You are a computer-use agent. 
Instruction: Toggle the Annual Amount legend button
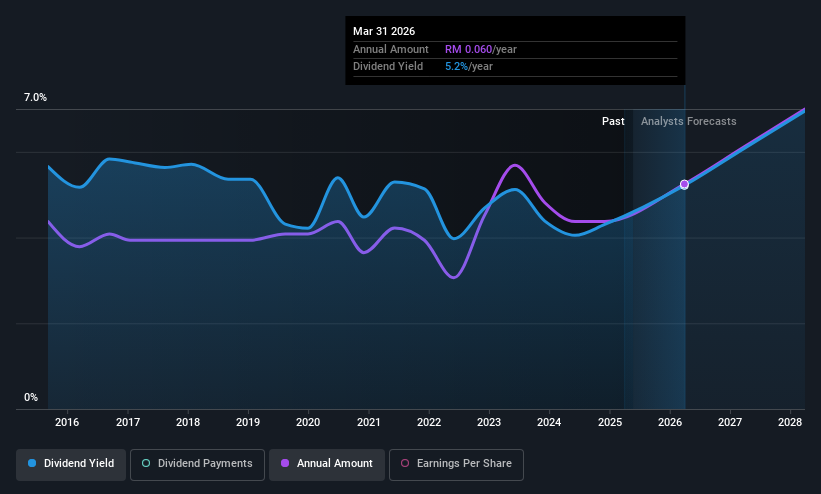coord(327,464)
